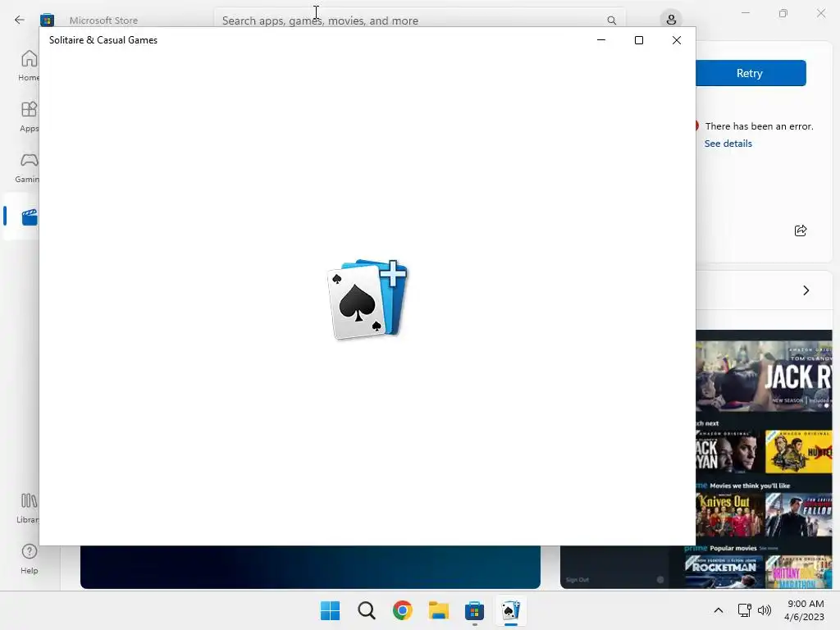
Task: Maximize the Solitaire & Casual Games window
Action: point(638,40)
